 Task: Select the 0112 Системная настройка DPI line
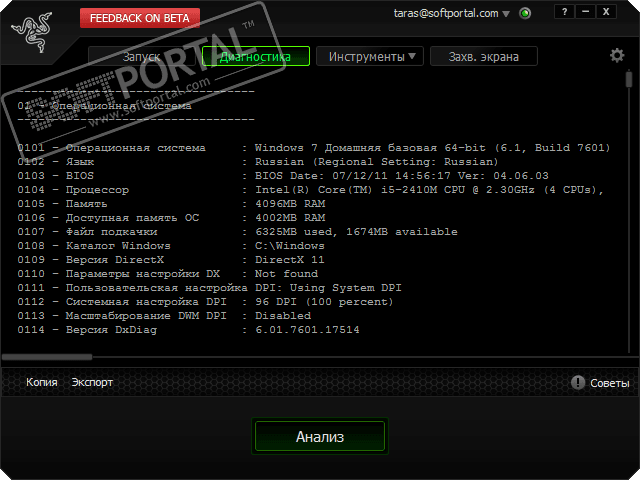(x=205, y=302)
